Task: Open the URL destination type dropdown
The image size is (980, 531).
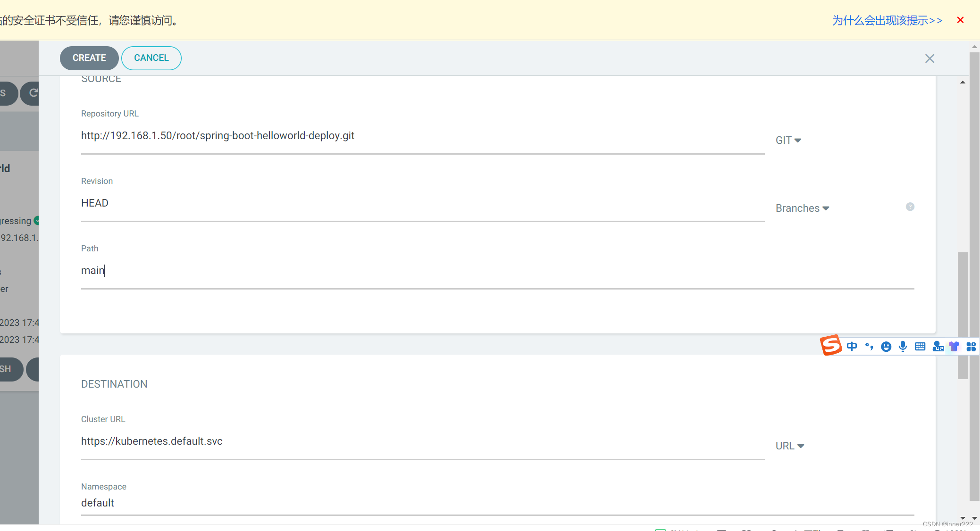Action: pyautogui.click(x=790, y=446)
